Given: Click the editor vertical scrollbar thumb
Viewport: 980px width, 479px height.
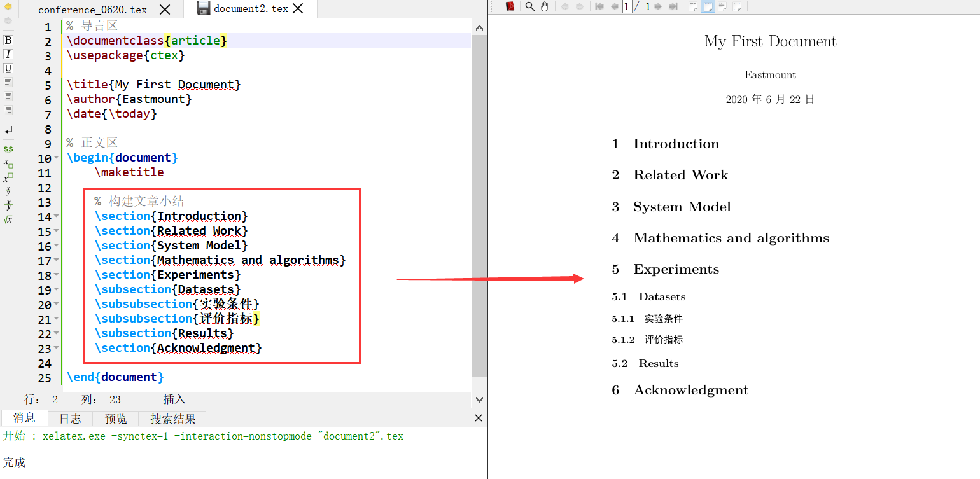Looking at the screenshot, I should click(x=479, y=205).
